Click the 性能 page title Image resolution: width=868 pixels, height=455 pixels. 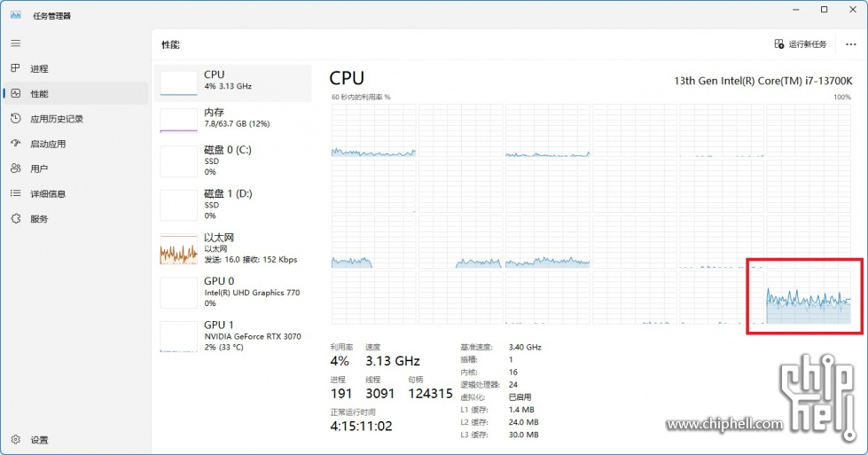[x=170, y=44]
